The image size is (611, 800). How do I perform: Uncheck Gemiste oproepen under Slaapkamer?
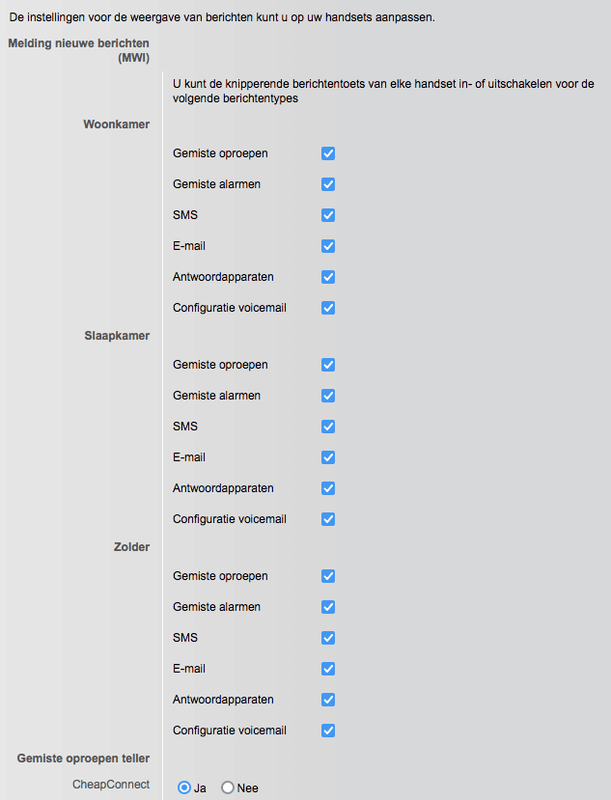coord(328,365)
